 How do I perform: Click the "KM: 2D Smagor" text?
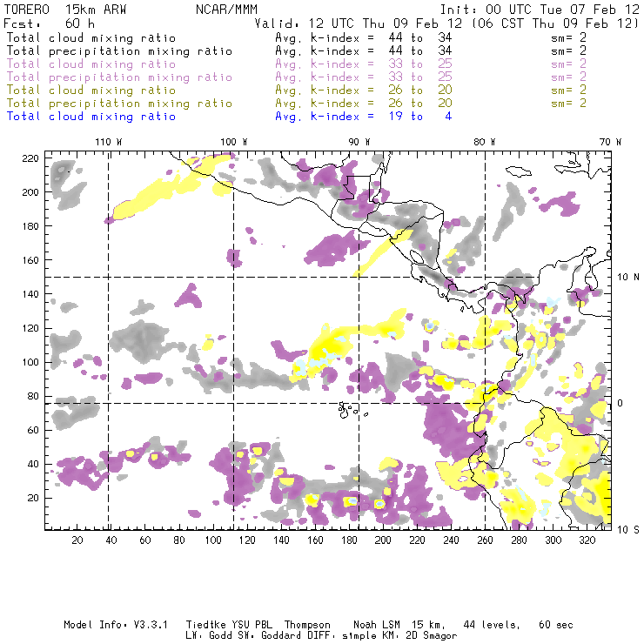click(x=419, y=636)
